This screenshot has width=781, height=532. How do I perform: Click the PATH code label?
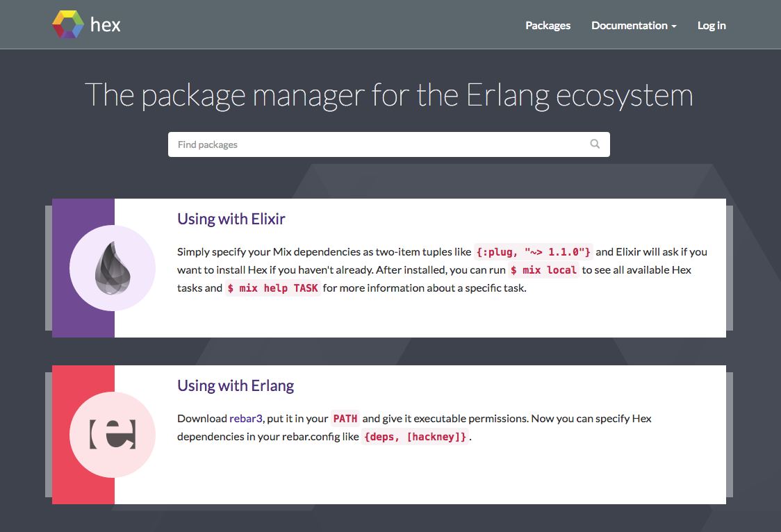point(345,419)
